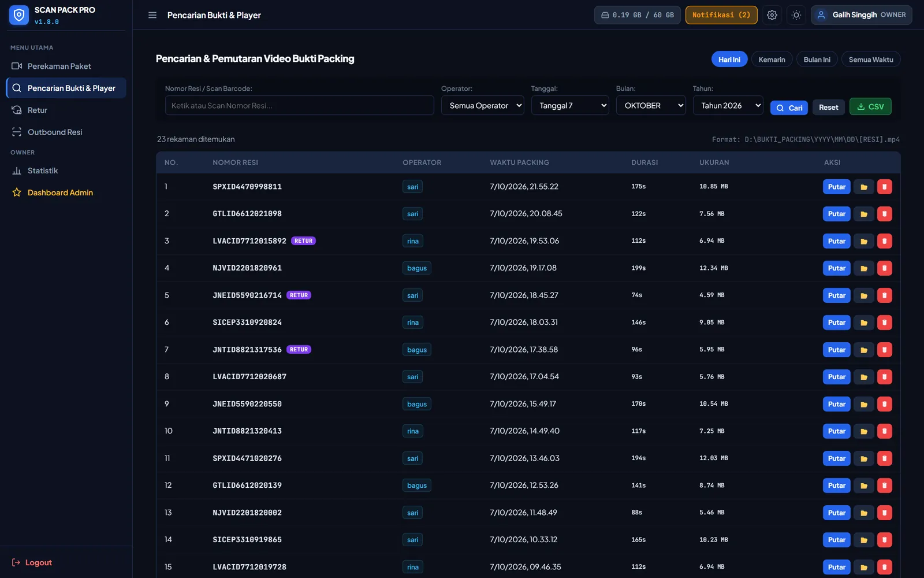Delete the recording SICEP3310920824
Screen dimensions: 924x578
point(885,323)
